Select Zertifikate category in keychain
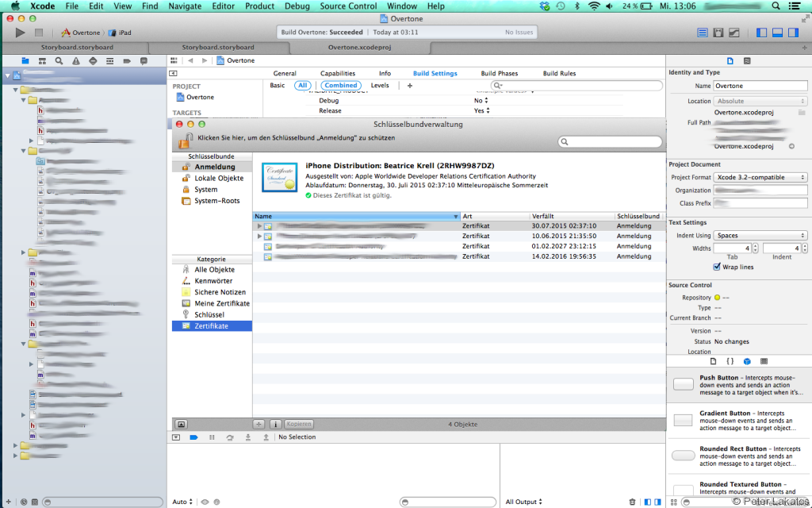The width and height of the screenshot is (812, 508). coord(212,326)
